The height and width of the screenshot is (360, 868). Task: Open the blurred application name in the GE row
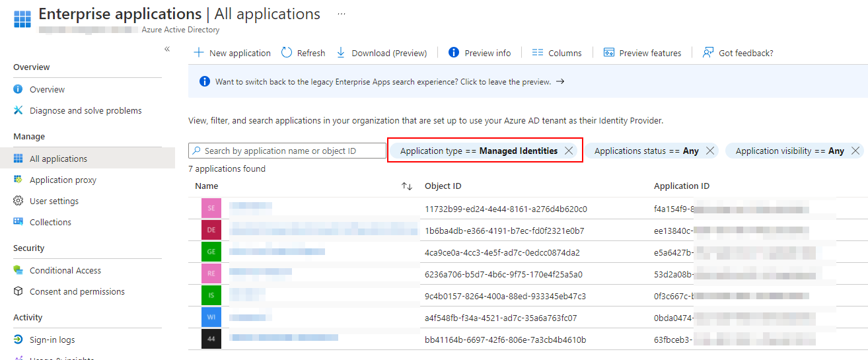[x=277, y=251]
